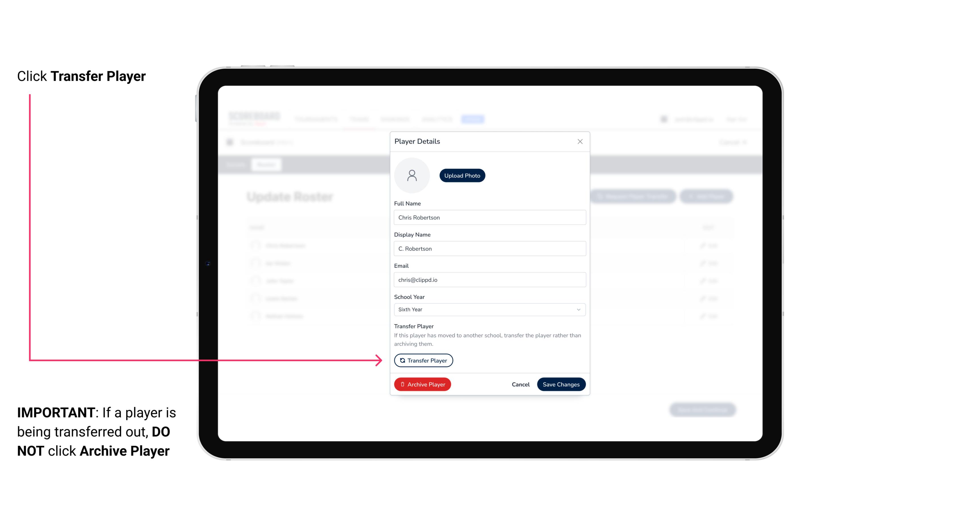Image resolution: width=980 pixels, height=527 pixels.
Task: Click the Upload Photo button icon
Action: coord(462,176)
